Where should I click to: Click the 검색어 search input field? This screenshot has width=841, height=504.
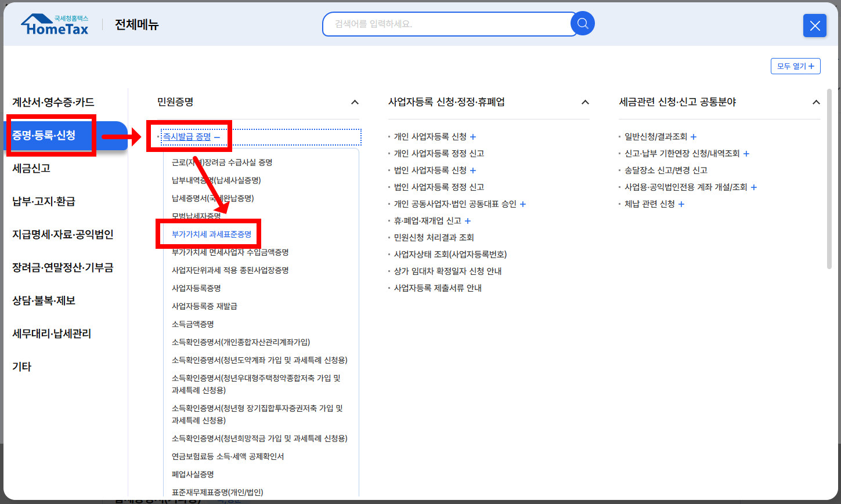click(x=447, y=24)
